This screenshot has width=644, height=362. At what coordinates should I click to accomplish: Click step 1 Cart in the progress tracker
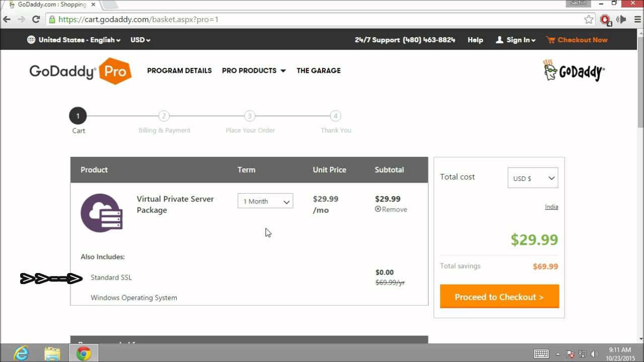tap(78, 116)
